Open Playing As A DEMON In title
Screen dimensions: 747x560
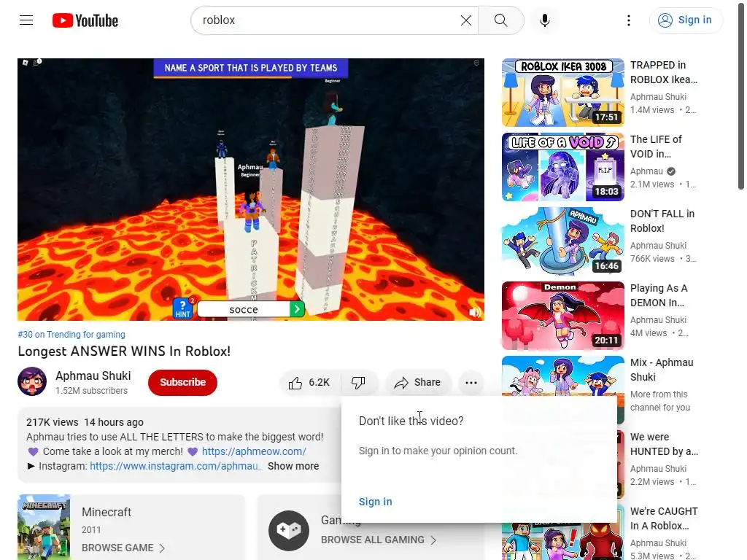(659, 295)
